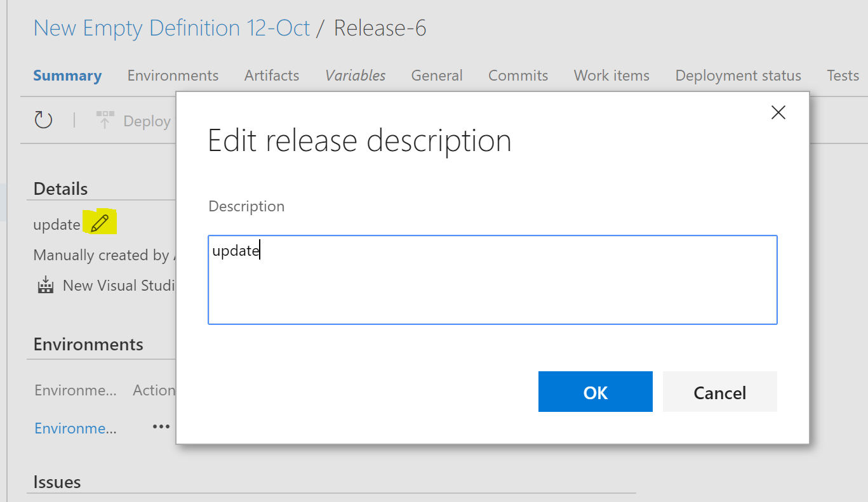868x502 pixels.
Task: Click the refresh release icon
Action: coord(43,120)
